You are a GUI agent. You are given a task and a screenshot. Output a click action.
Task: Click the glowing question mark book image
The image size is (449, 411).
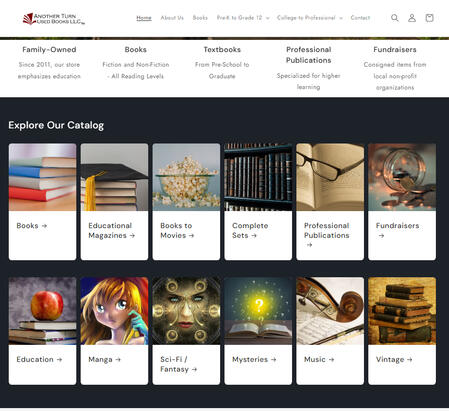pyautogui.click(x=258, y=311)
